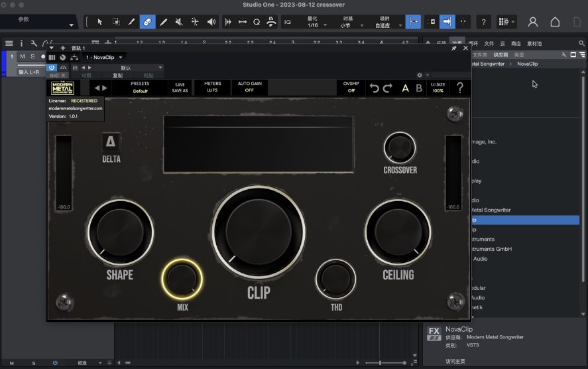Open the UI SIZE 100% selector
Viewport: 588px width, 369px height.
coord(438,88)
